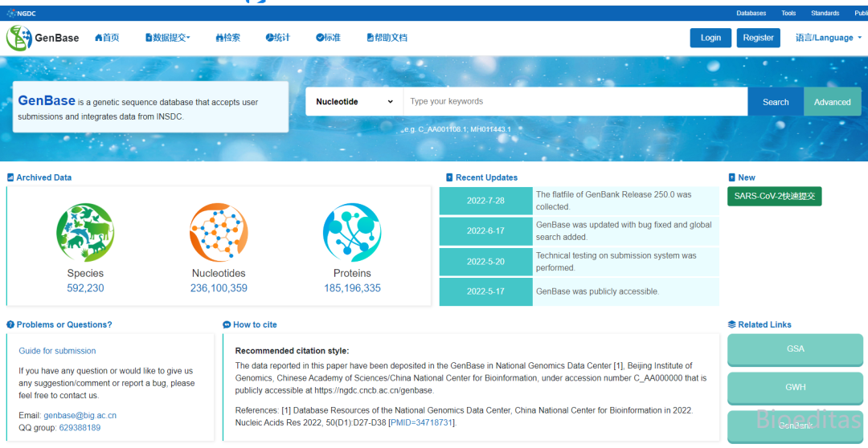Click the keywords search input field
Viewport: 868px width, 448px height.
[575, 102]
